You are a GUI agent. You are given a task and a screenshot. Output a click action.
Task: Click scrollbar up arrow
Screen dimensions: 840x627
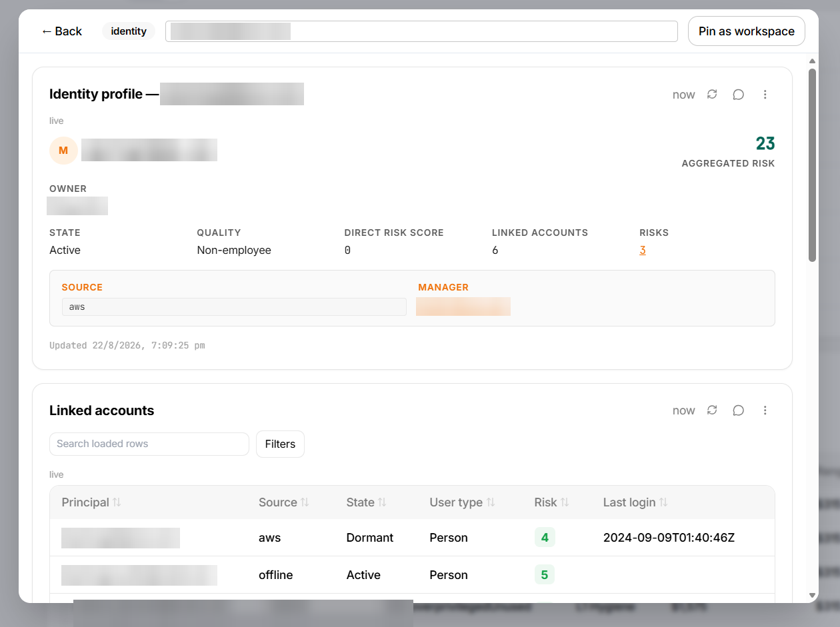tap(812, 61)
